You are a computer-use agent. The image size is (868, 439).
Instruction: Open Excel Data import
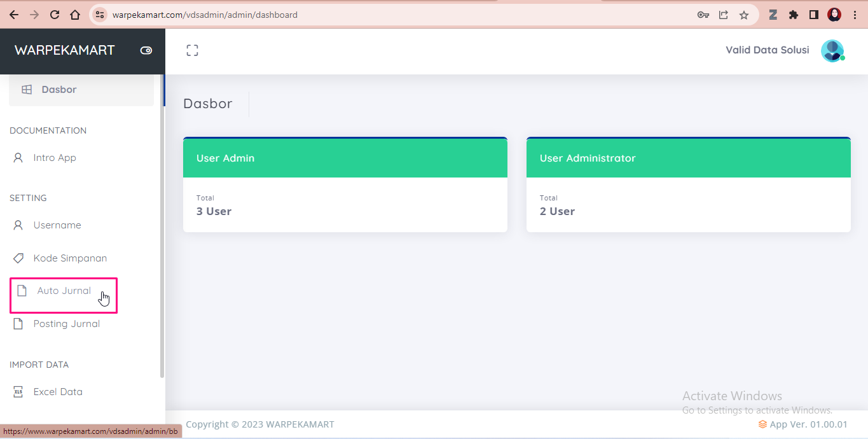58,392
